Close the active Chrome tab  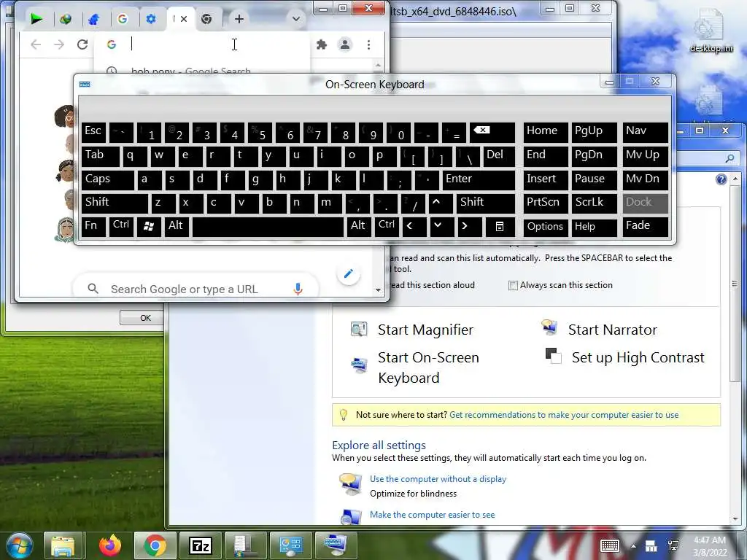184,19
